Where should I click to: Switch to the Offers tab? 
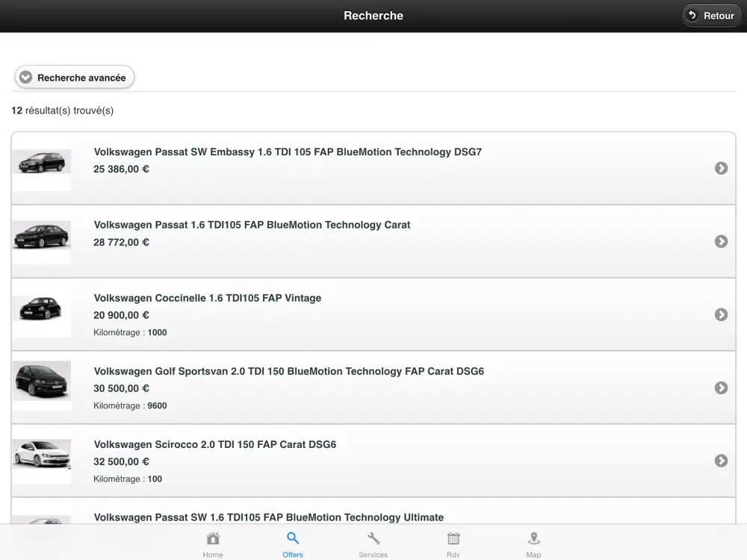(x=293, y=544)
